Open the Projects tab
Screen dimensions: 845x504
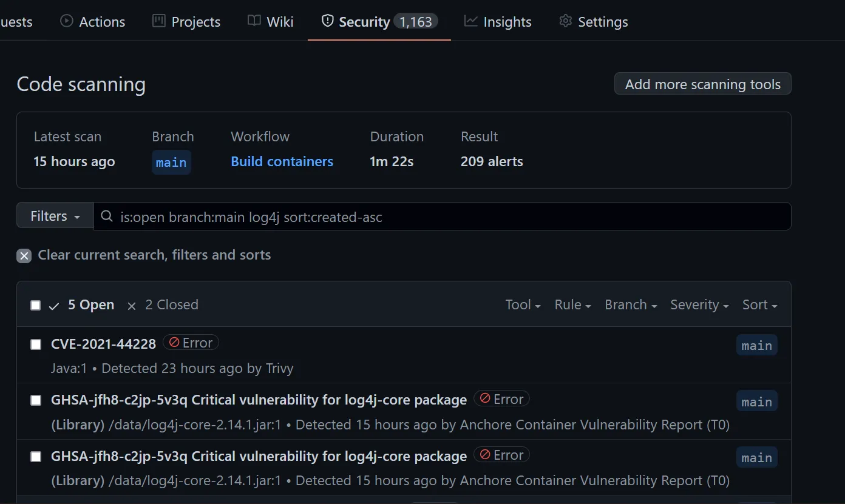[186, 22]
